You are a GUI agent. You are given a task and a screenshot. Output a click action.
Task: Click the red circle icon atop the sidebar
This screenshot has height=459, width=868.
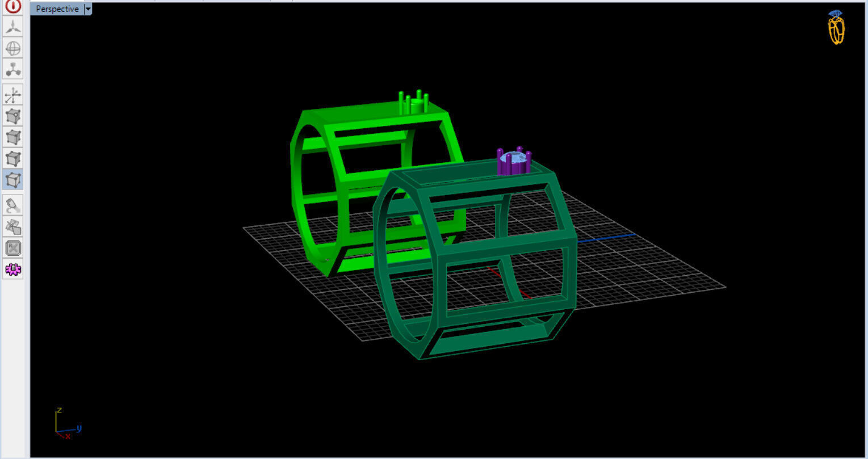click(13, 6)
